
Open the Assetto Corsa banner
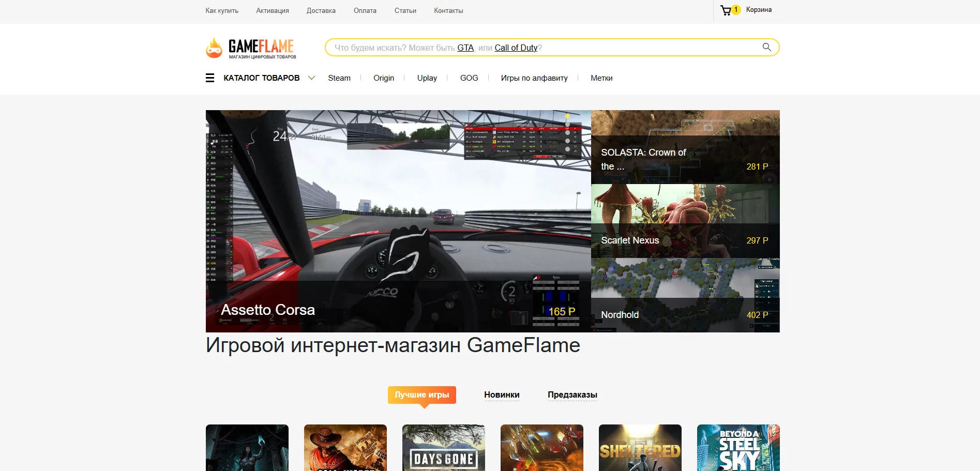tap(398, 221)
